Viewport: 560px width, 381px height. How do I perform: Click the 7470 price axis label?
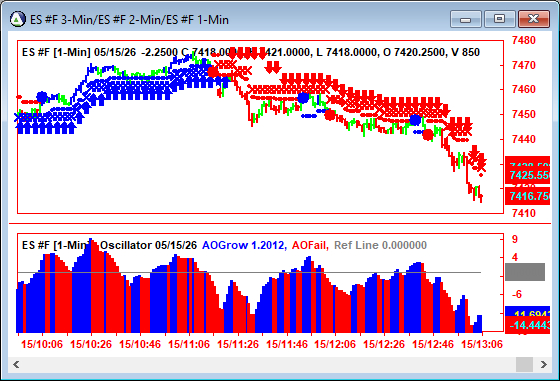click(524, 65)
